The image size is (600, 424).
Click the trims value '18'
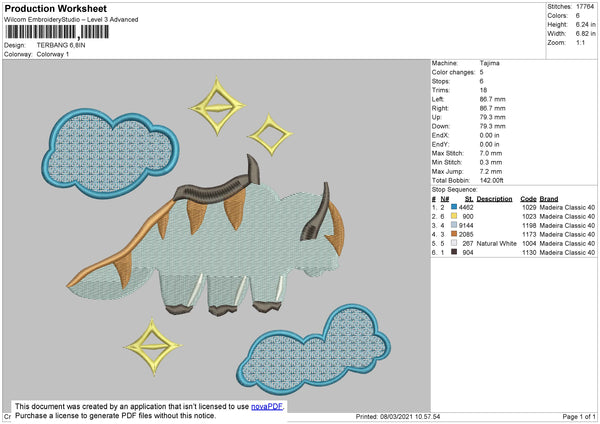(483, 90)
